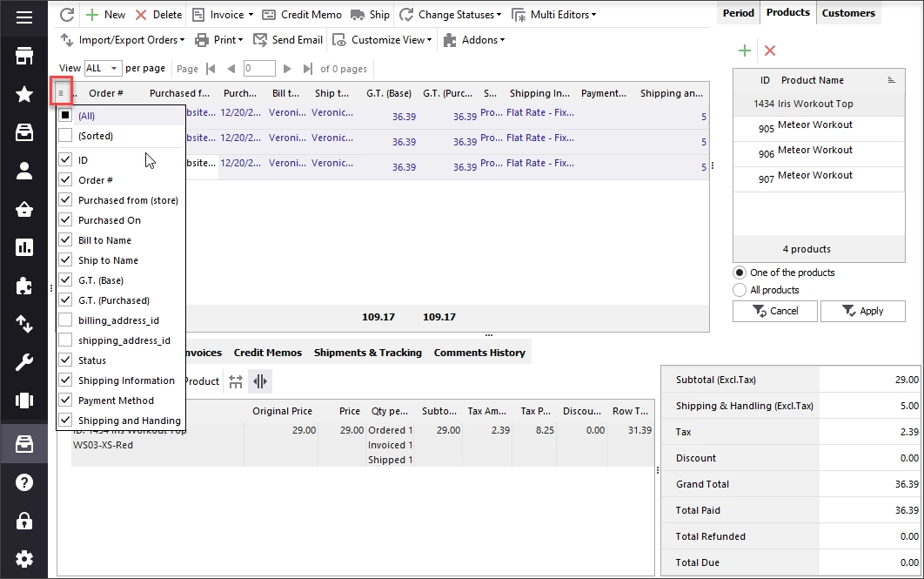Open import/export arrows icon in sidebar
Image resolution: width=924 pixels, height=579 pixels.
tap(24, 324)
